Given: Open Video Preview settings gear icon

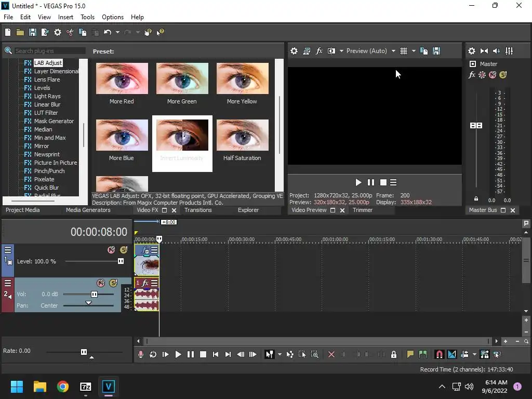Looking at the screenshot, I should pyautogui.click(x=294, y=51).
